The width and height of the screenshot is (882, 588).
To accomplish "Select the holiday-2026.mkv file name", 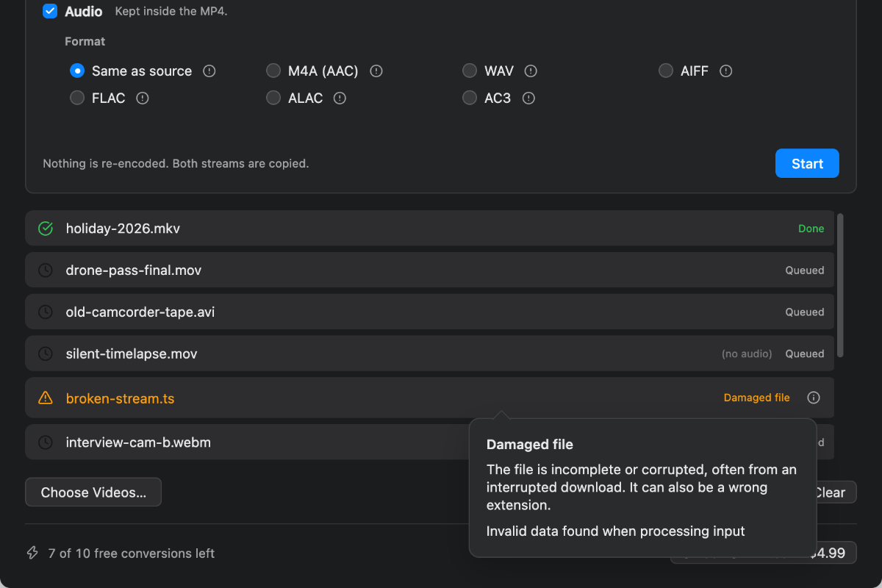I will (x=123, y=229).
